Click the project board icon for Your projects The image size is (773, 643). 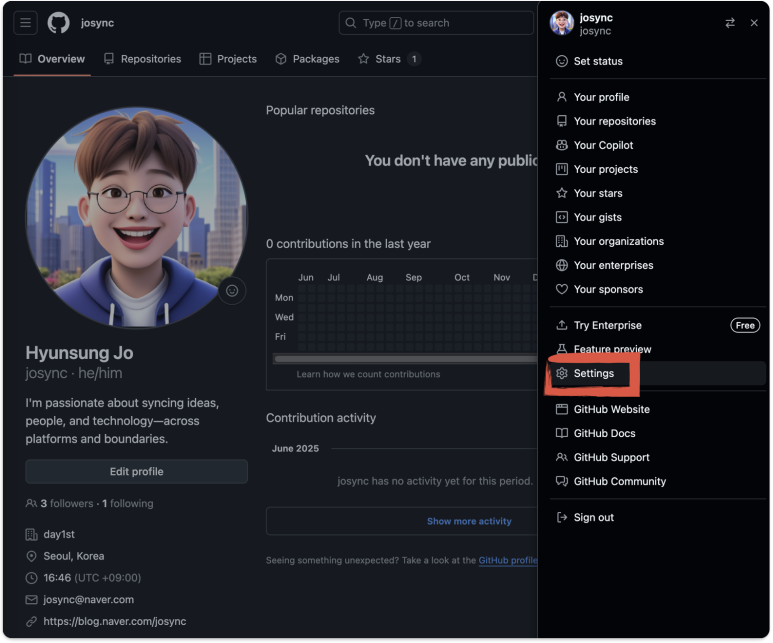[562, 169]
